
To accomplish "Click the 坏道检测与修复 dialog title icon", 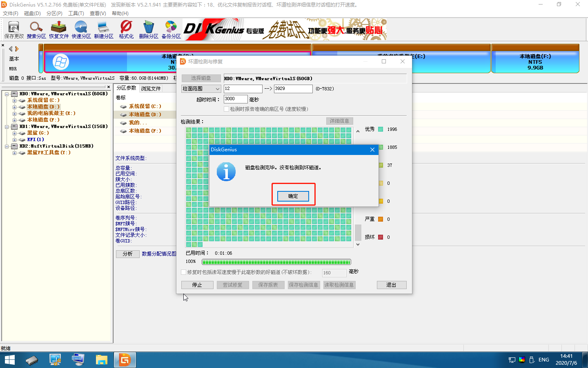I will pos(183,61).
